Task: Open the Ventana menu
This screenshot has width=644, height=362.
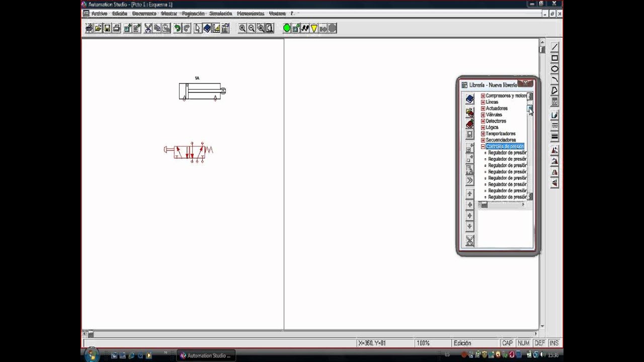Action: pos(277,14)
